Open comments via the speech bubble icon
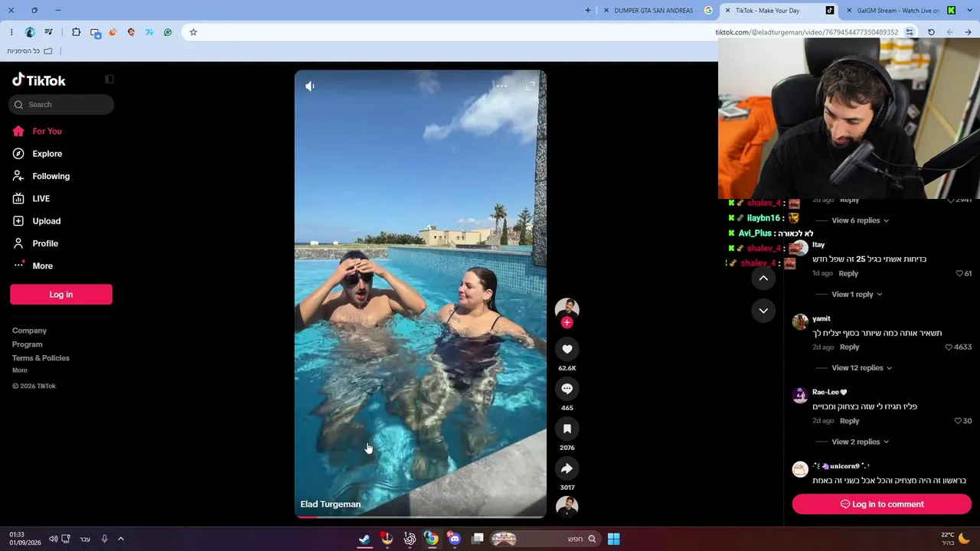Screen dimensions: 980x551 567,389
